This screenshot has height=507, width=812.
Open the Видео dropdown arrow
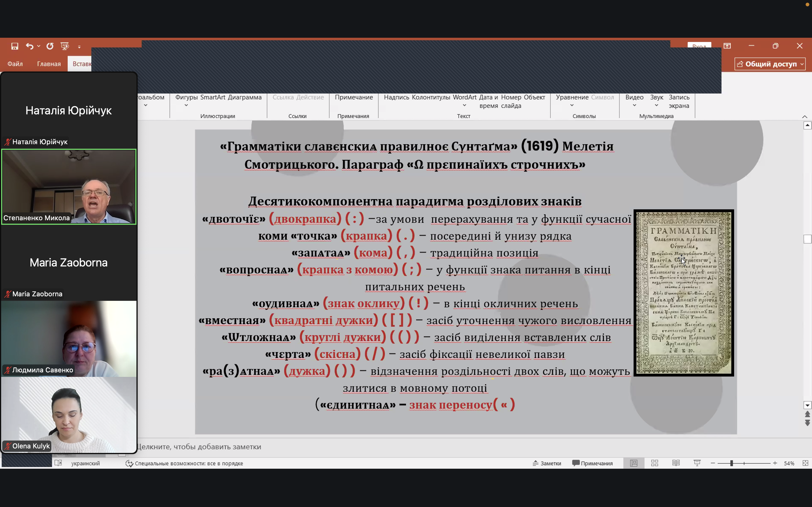634,105
